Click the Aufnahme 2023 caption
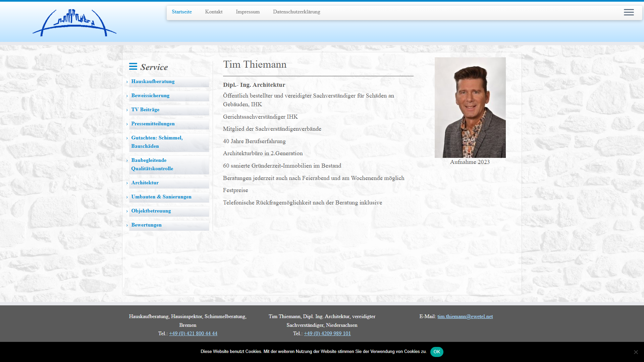 [x=470, y=162]
